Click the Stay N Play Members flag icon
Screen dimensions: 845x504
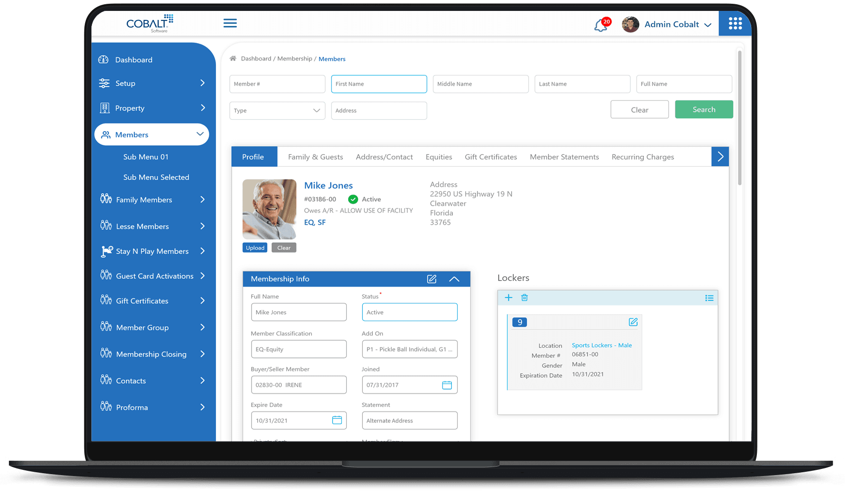point(107,251)
